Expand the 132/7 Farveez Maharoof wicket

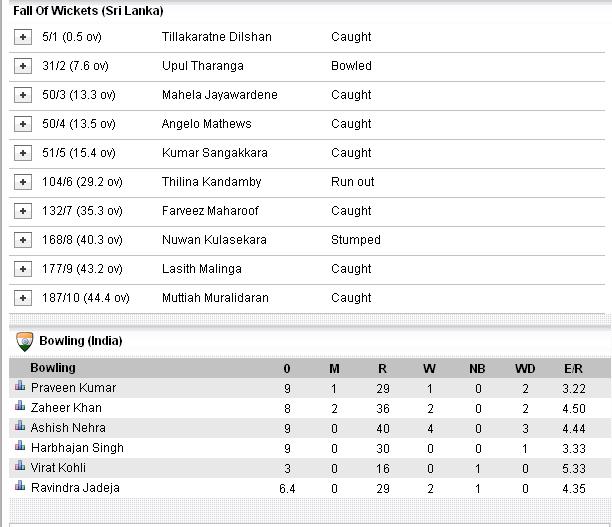[23, 211]
